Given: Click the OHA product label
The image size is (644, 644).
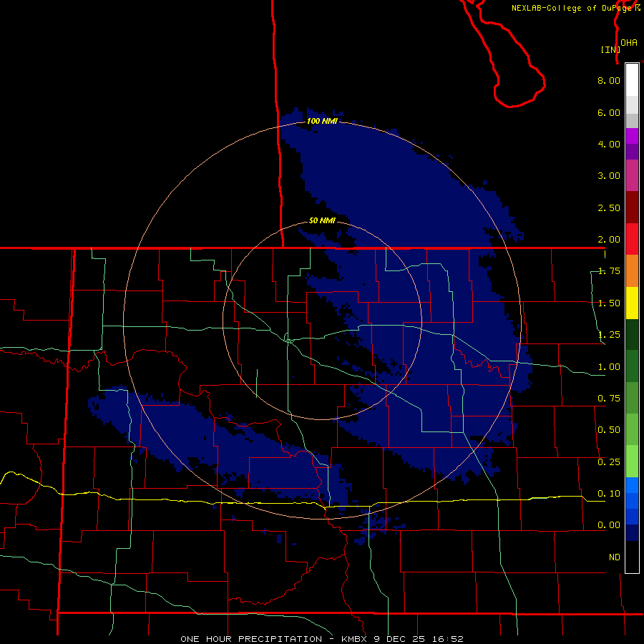Looking at the screenshot, I should coord(629,43).
